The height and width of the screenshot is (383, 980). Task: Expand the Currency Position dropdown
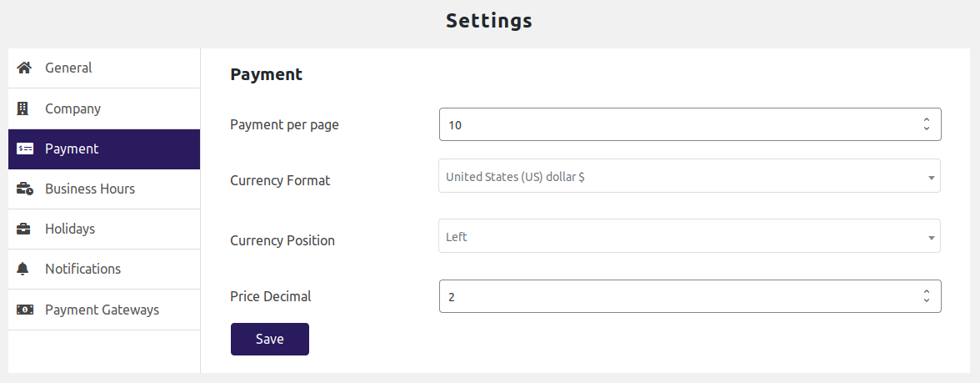tap(688, 237)
